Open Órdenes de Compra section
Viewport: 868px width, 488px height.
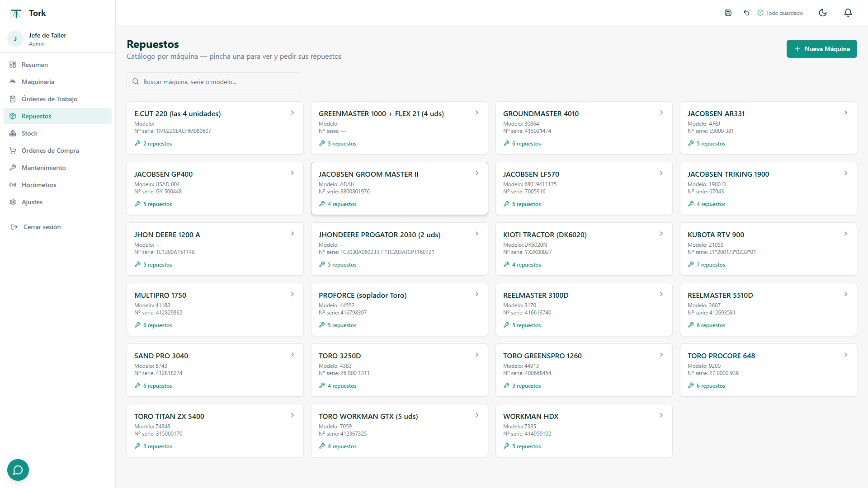coord(57,150)
